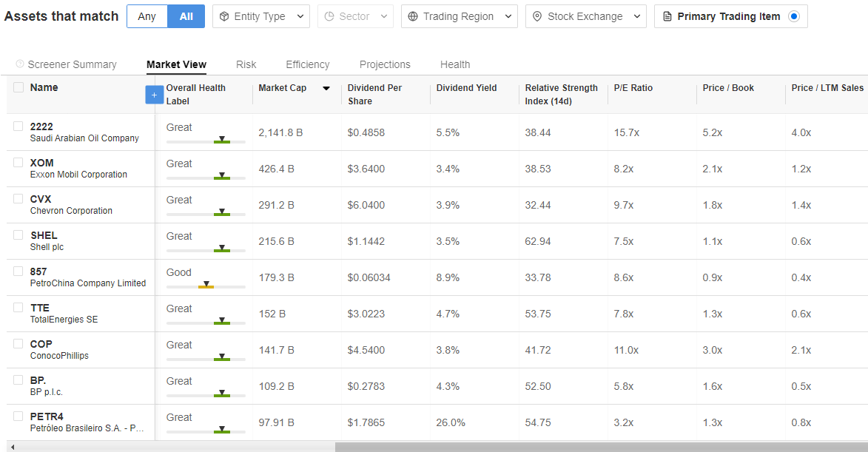The height and width of the screenshot is (452, 868).
Task: Open the Projections tab
Action: (385, 64)
